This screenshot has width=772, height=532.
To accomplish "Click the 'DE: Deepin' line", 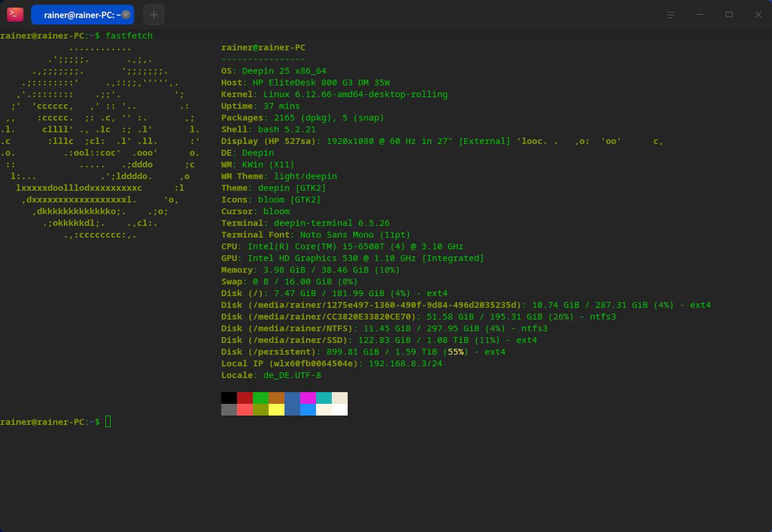I will (248, 153).
